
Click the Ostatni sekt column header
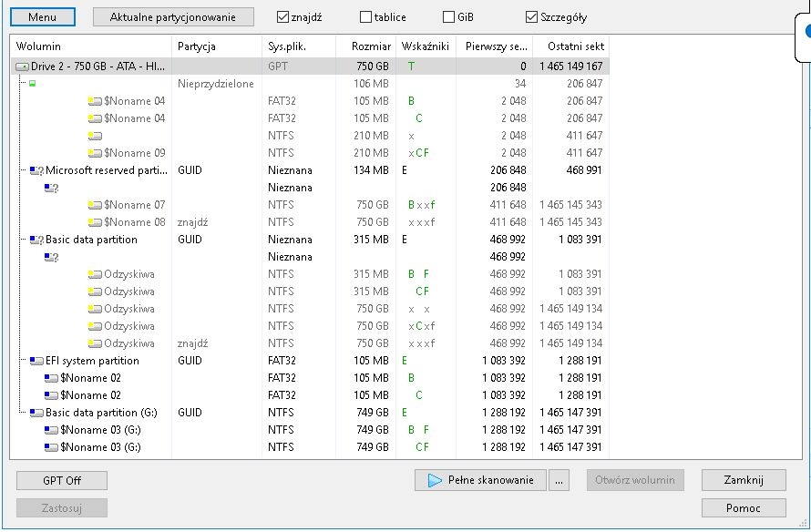coord(571,46)
